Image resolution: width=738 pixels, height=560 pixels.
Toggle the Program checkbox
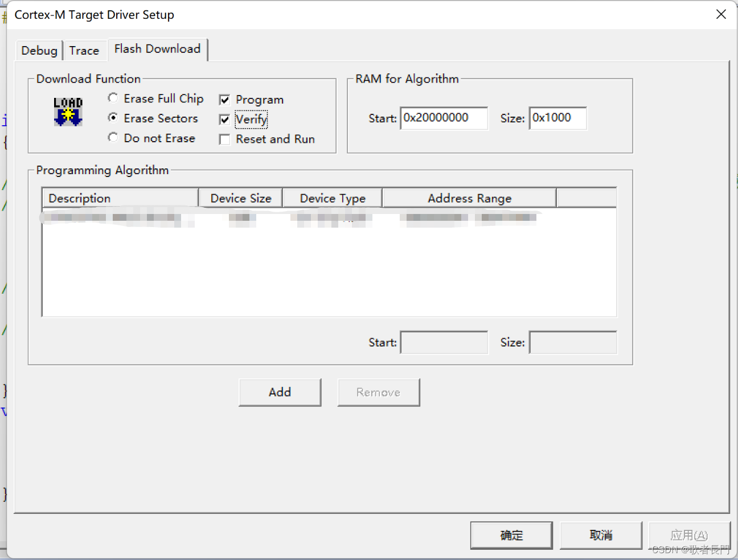click(225, 100)
